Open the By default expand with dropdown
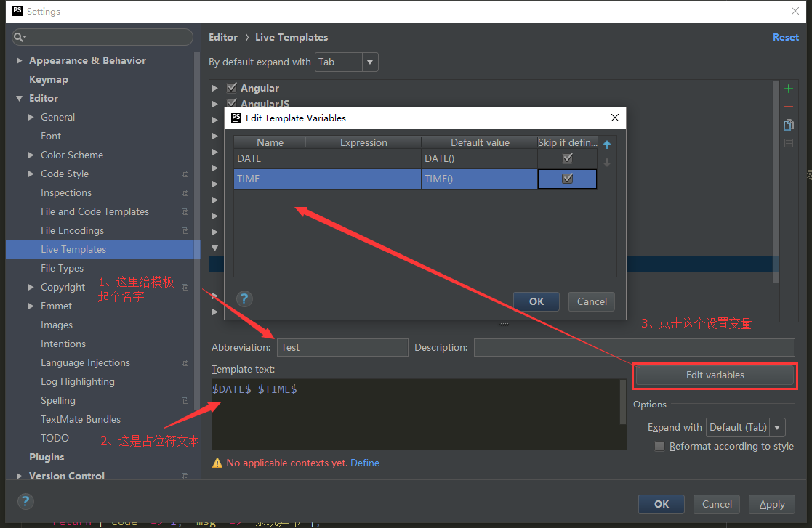The image size is (812, 528). 370,62
